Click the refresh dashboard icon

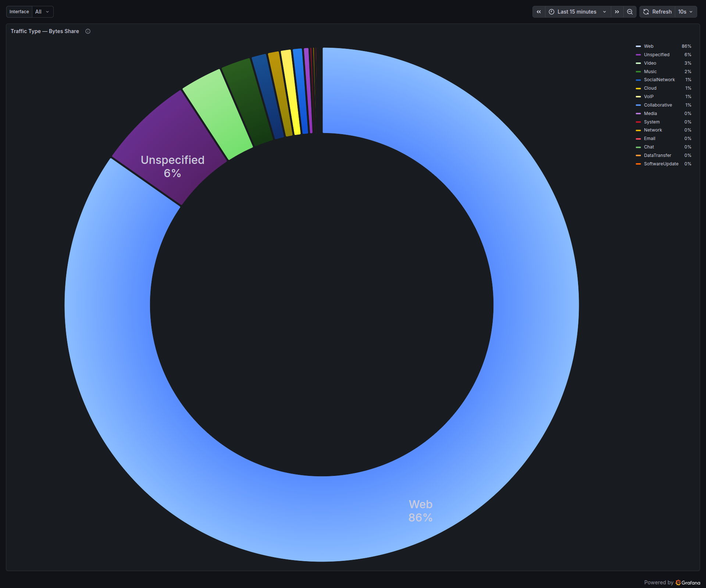(646, 12)
